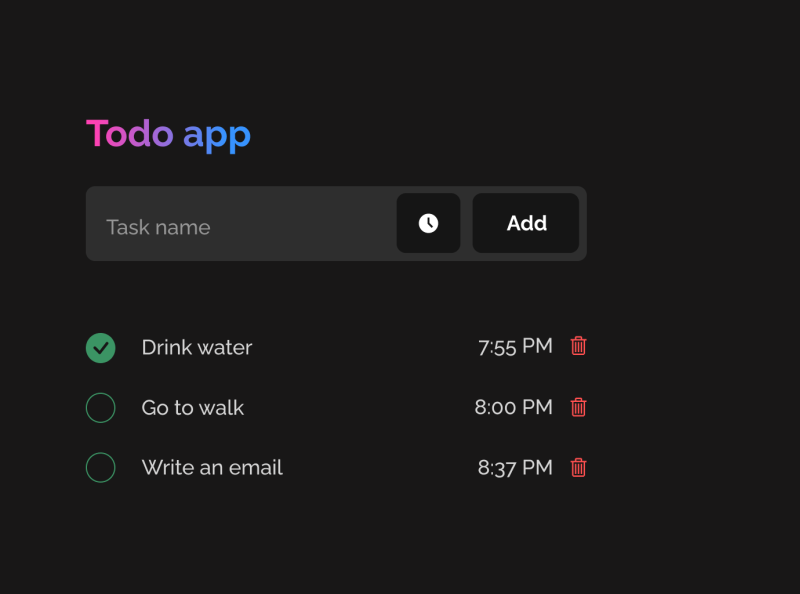Click the 7:55 PM time label

(x=515, y=347)
